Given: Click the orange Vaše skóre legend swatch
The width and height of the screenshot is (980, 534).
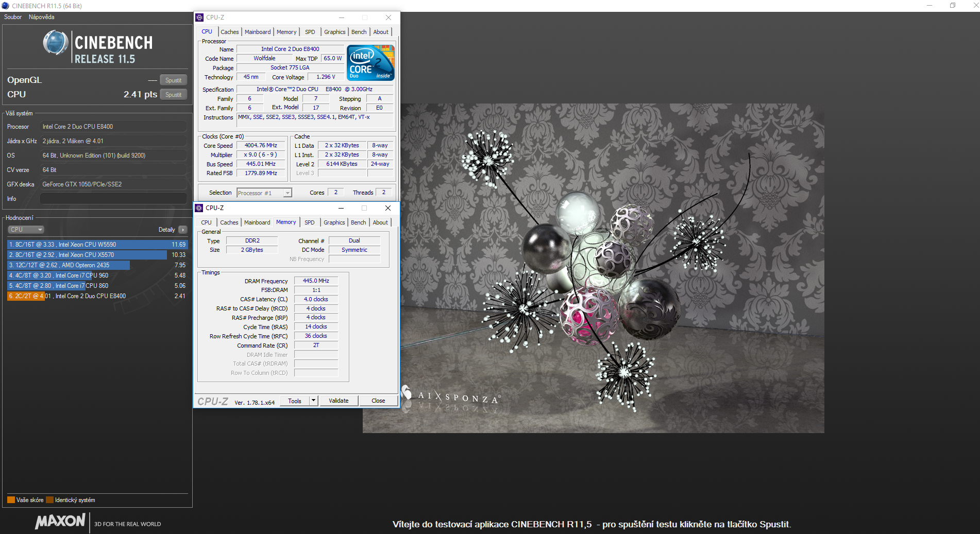Looking at the screenshot, I should pyautogui.click(x=11, y=499).
